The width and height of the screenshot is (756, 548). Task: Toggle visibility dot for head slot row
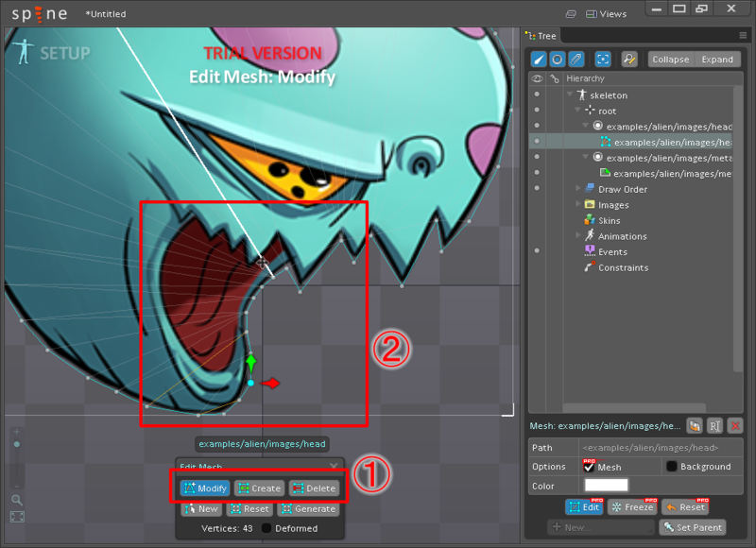pos(537,126)
